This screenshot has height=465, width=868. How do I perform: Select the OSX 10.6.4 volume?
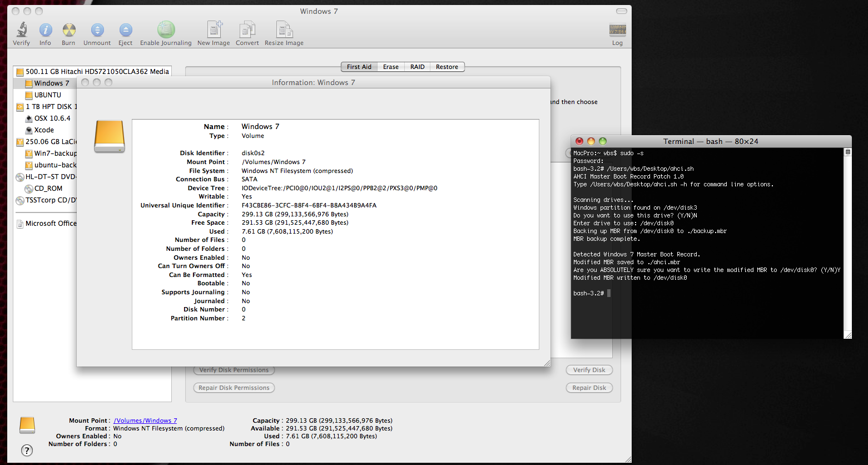(45, 118)
